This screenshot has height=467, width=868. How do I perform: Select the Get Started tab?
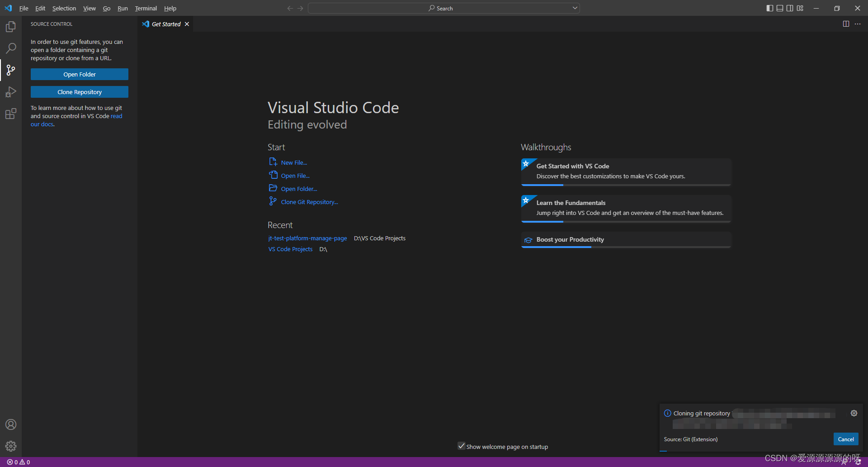coord(165,24)
